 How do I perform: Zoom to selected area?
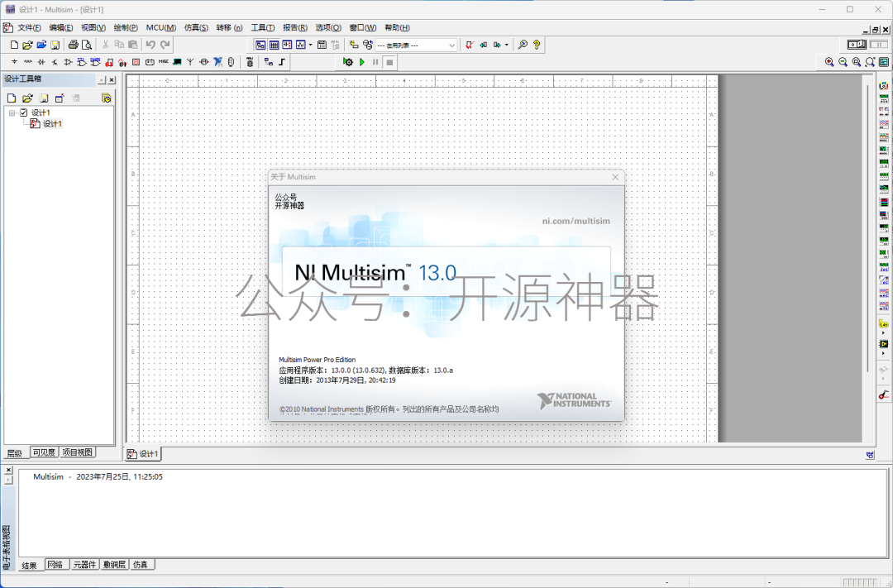(857, 61)
